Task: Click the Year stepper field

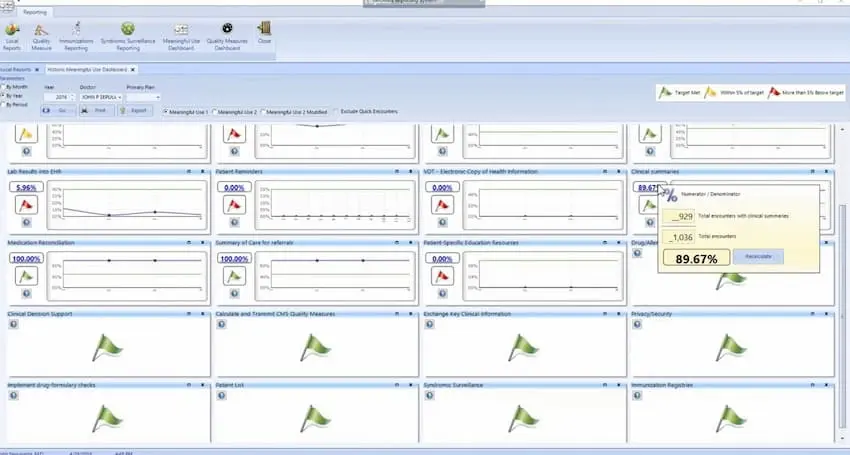Action: [59, 97]
